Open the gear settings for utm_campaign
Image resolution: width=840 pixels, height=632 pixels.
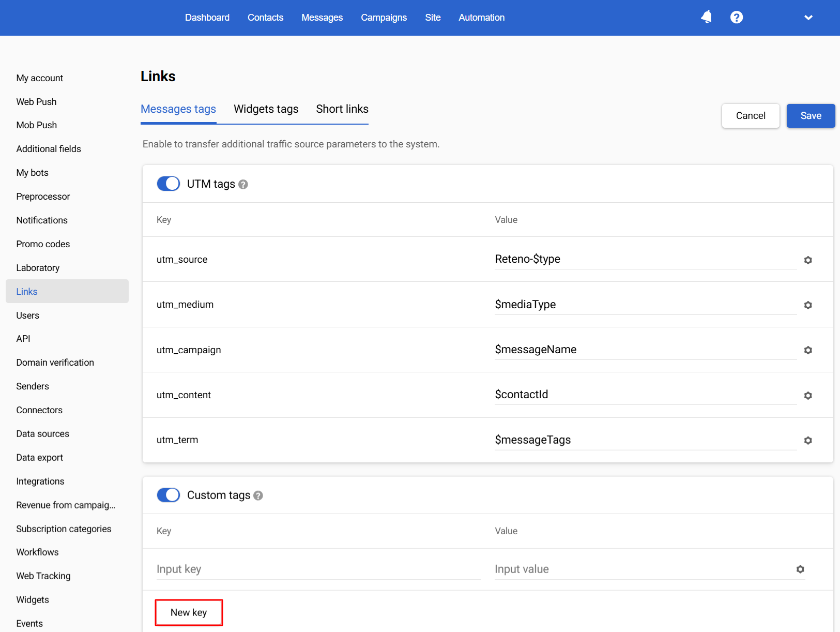coord(808,350)
